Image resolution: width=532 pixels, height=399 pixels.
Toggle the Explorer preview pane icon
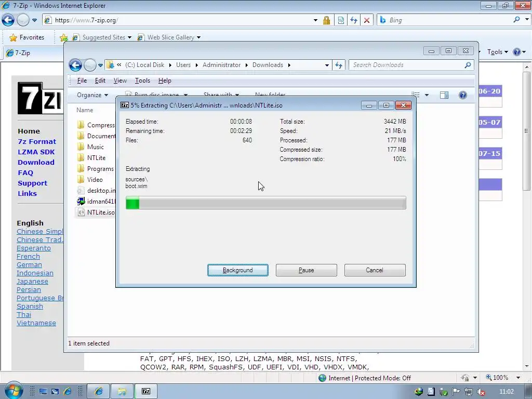pyautogui.click(x=444, y=95)
